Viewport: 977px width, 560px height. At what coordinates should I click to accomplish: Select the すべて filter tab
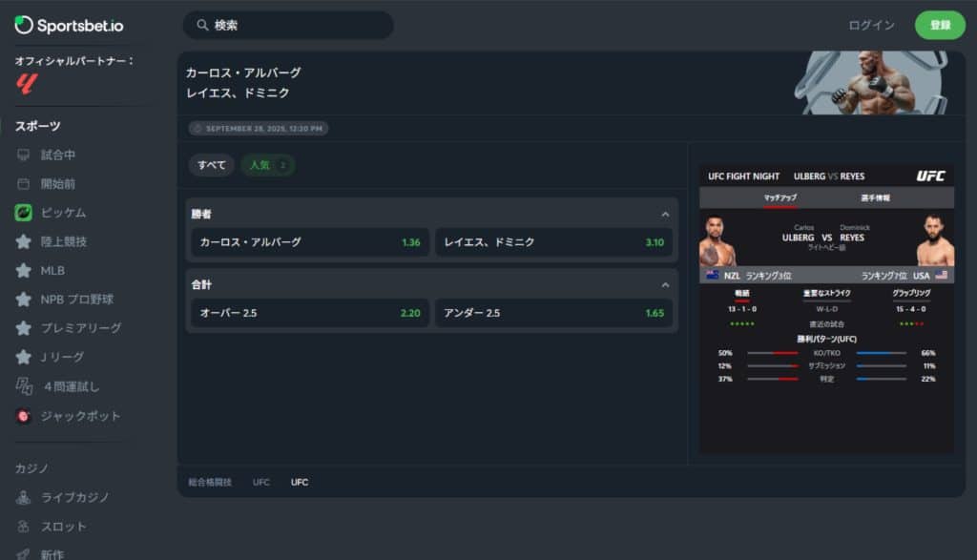(211, 165)
